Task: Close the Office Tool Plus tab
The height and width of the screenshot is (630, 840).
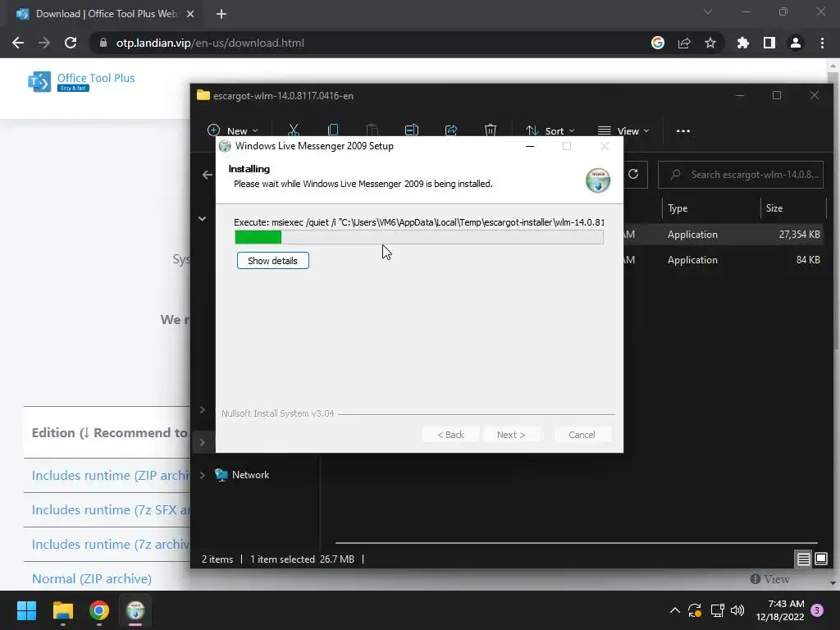Action: coord(190,14)
